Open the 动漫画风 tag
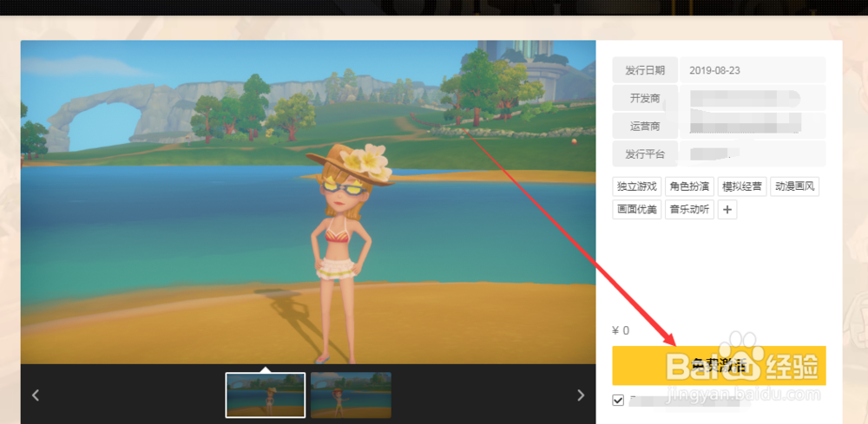 coord(794,186)
